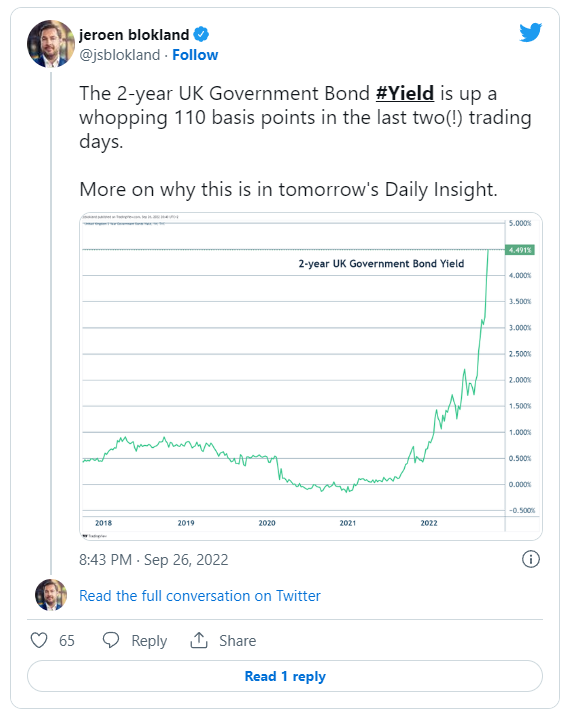Click the Reply label
568x715 pixels.
click(149, 641)
